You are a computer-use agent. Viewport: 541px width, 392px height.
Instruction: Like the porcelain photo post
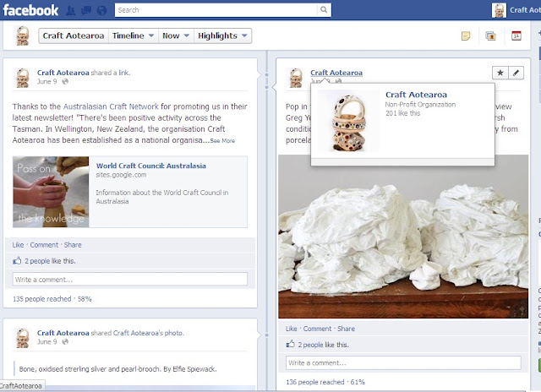click(x=291, y=329)
